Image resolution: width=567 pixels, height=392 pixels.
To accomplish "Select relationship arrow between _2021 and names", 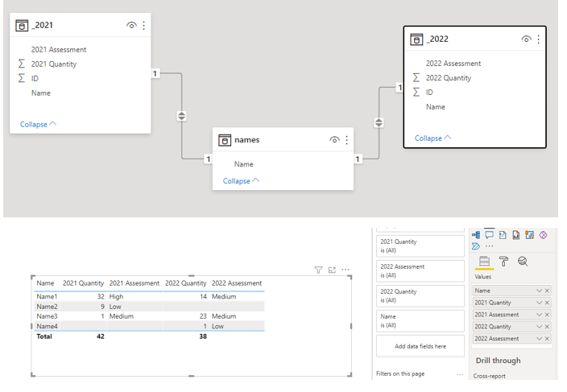I will 181,116.
